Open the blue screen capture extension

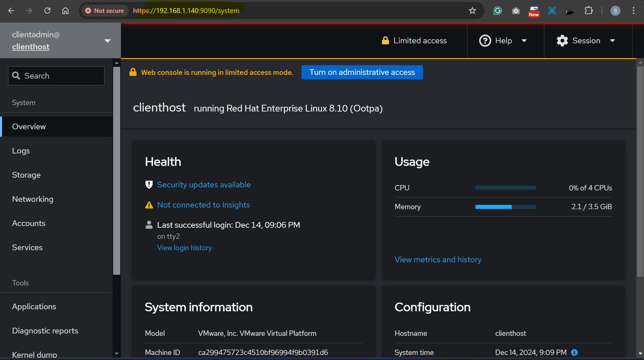tap(552, 11)
